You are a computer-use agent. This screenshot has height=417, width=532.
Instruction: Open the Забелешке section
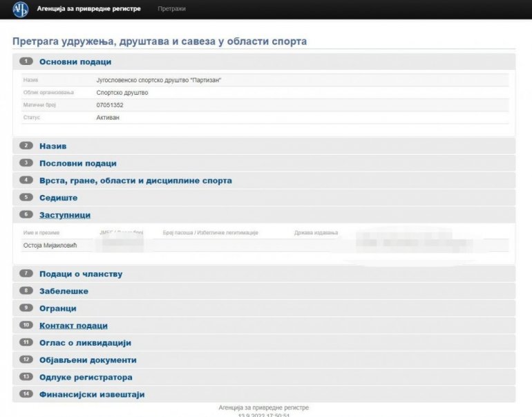(x=64, y=291)
